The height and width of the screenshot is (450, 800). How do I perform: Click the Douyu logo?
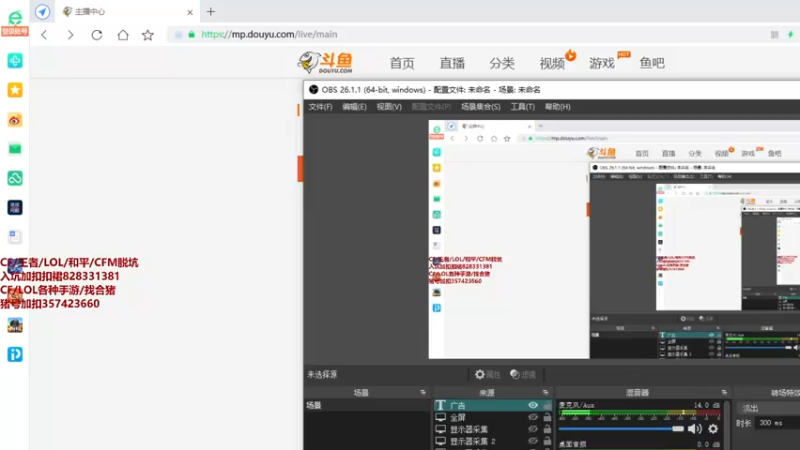(326, 62)
